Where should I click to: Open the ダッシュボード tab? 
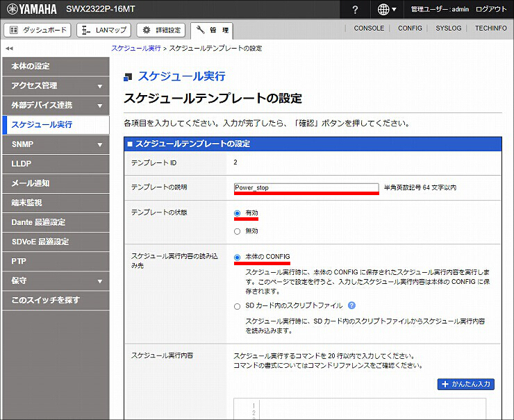38,30
